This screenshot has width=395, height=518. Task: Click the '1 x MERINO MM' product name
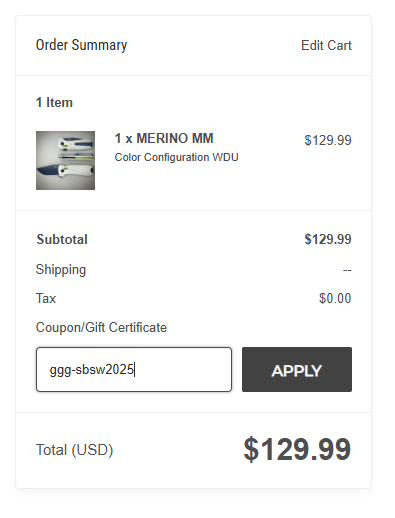pyautogui.click(x=164, y=138)
